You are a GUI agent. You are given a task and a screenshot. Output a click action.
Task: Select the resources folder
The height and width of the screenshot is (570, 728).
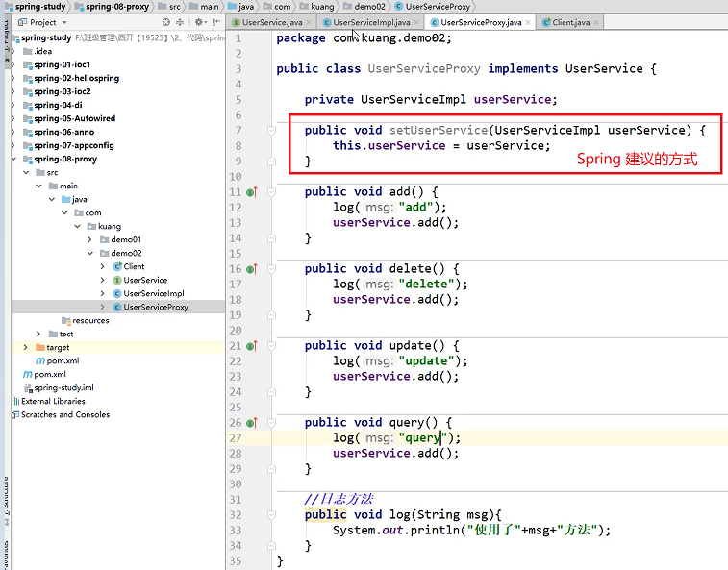86,320
